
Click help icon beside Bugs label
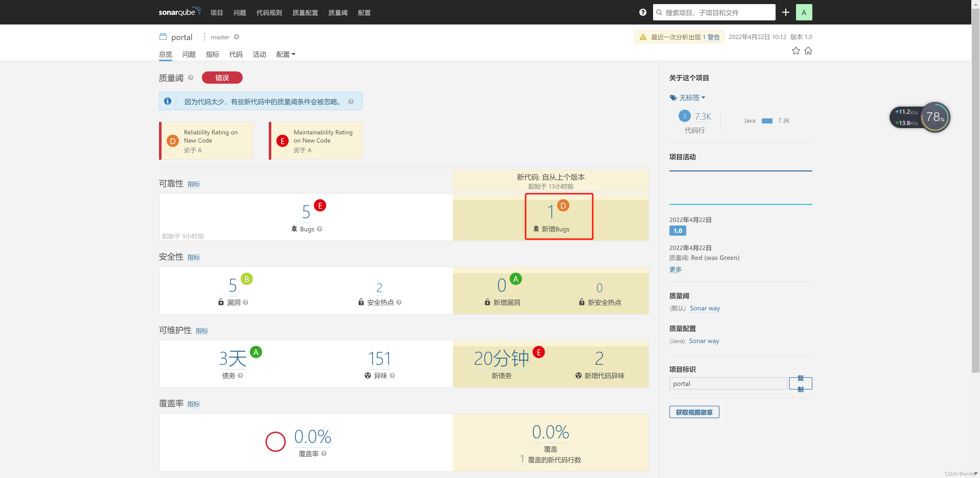tap(320, 229)
